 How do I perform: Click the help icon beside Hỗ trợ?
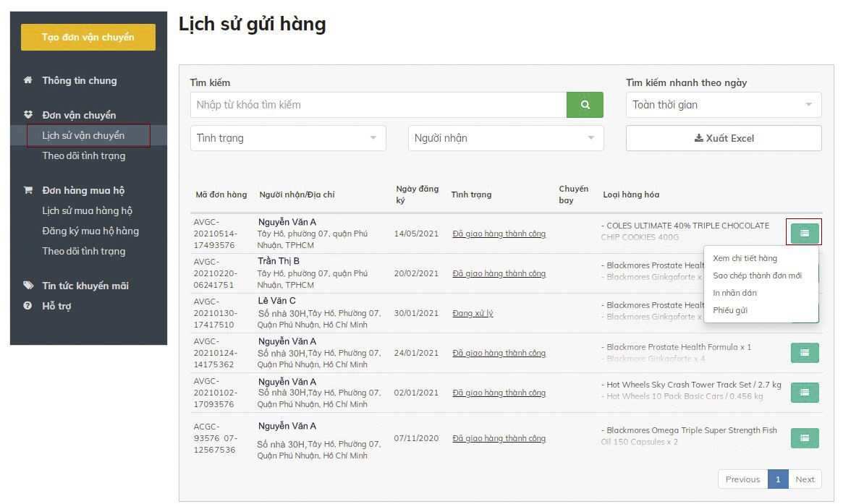click(28, 306)
